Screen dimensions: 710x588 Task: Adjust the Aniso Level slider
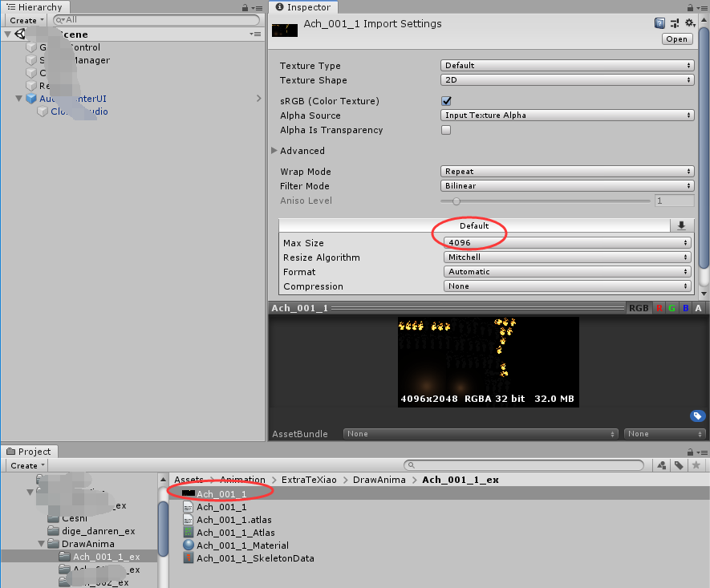coord(546,201)
